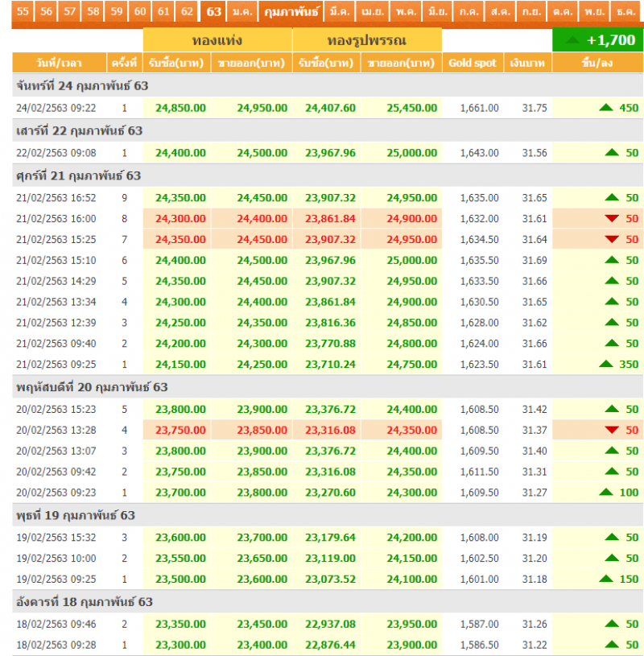Click the ทองแท่ง header cell
Viewport: 644px width, 656px height.
click(x=217, y=40)
